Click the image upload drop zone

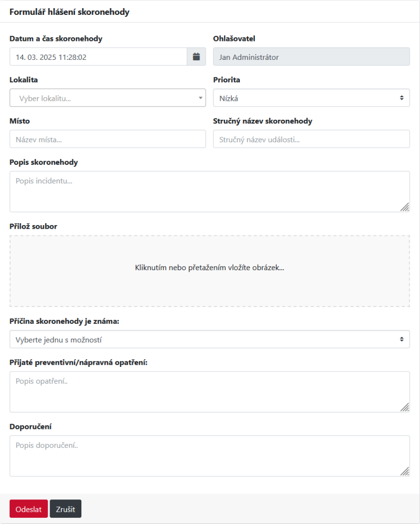(x=209, y=271)
